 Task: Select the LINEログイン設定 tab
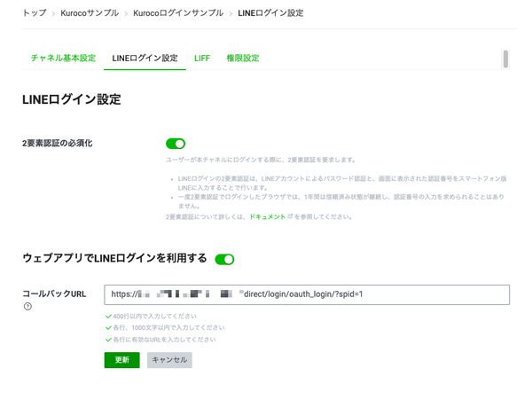pos(145,58)
